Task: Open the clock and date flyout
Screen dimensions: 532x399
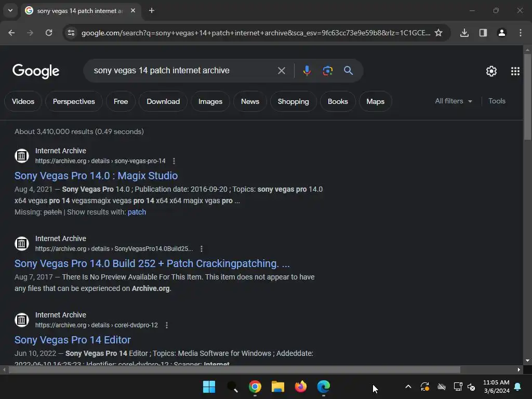Action: (x=496, y=387)
